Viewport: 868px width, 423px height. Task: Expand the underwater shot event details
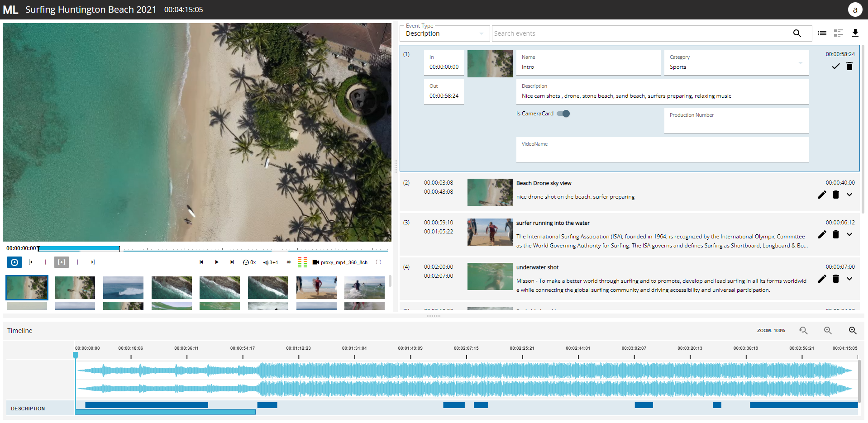tap(849, 279)
